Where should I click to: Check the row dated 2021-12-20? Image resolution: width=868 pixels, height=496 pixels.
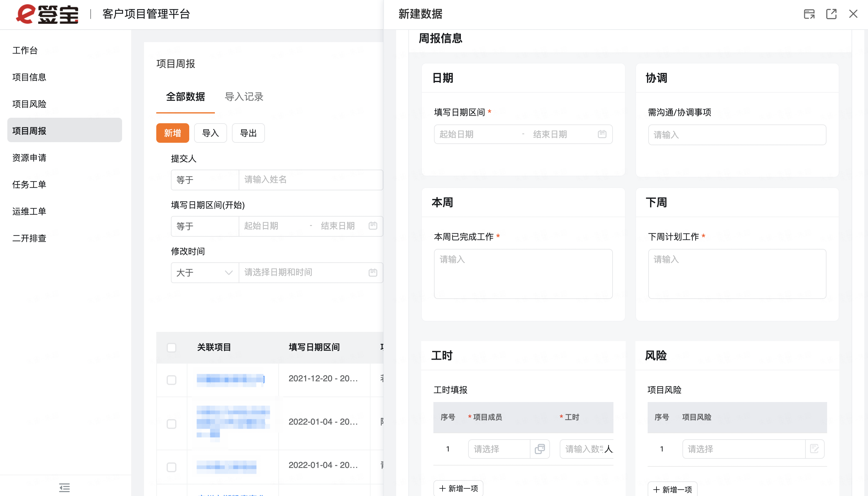[x=172, y=380]
